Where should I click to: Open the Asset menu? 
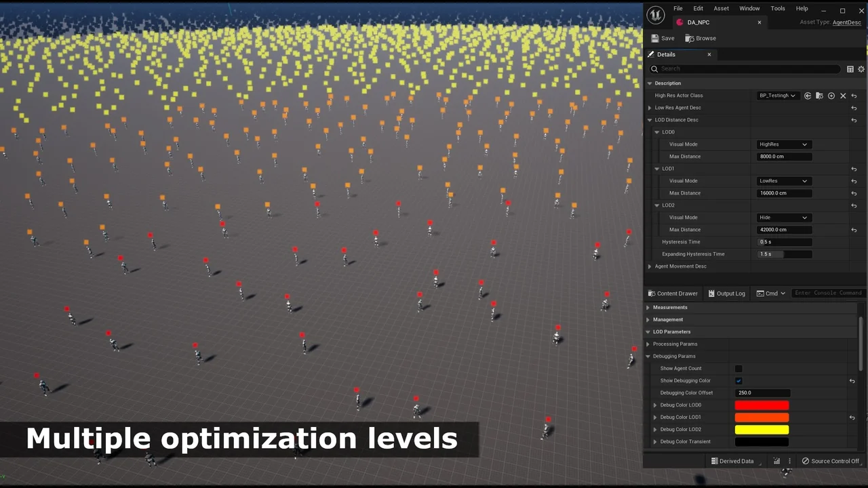(x=721, y=9)
